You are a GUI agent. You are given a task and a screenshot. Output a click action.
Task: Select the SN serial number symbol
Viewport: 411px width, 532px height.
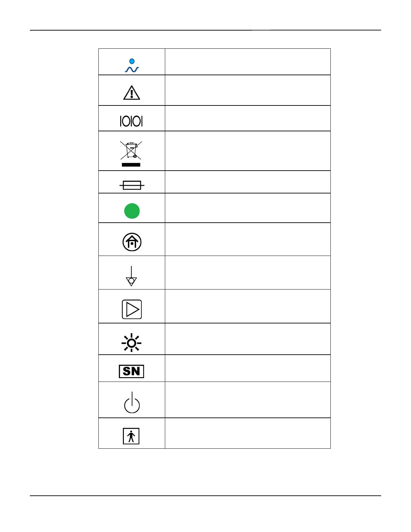[x=131, y=371]
